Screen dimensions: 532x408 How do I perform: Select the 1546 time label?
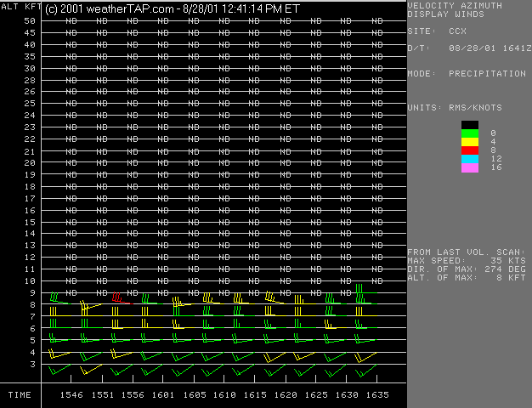(x=71, y=395)
